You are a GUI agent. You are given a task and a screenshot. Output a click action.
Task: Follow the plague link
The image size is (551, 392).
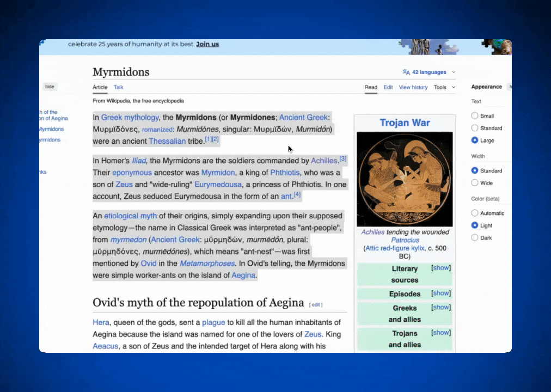click(213, 322)
